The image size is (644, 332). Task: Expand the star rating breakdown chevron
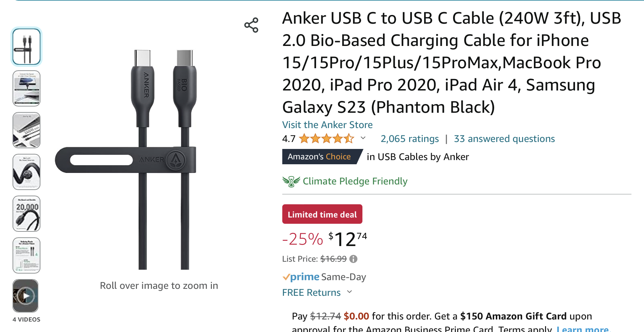tap(363, 138)
